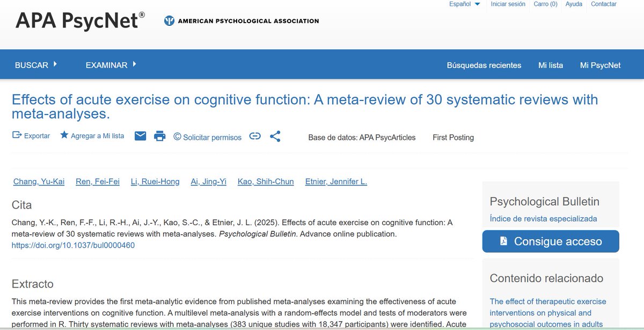Open Búsquedas recientes
Viewport: 644px width, 330px height.
[x=484, y=65]
